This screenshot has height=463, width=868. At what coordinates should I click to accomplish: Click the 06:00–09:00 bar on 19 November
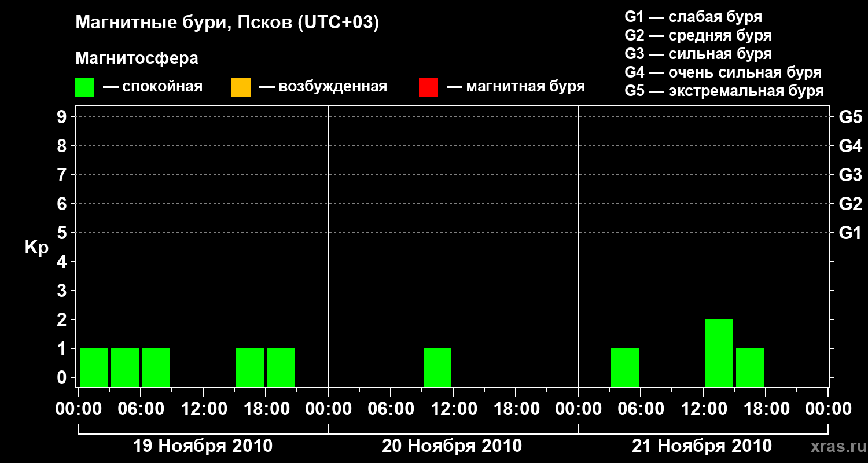(156, 367)
